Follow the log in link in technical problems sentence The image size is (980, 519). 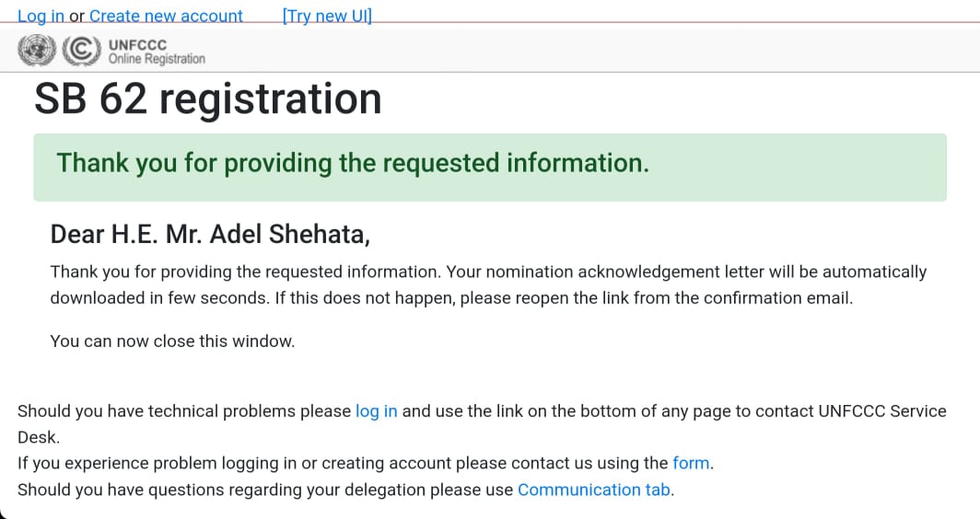click(x=376, y=411)
